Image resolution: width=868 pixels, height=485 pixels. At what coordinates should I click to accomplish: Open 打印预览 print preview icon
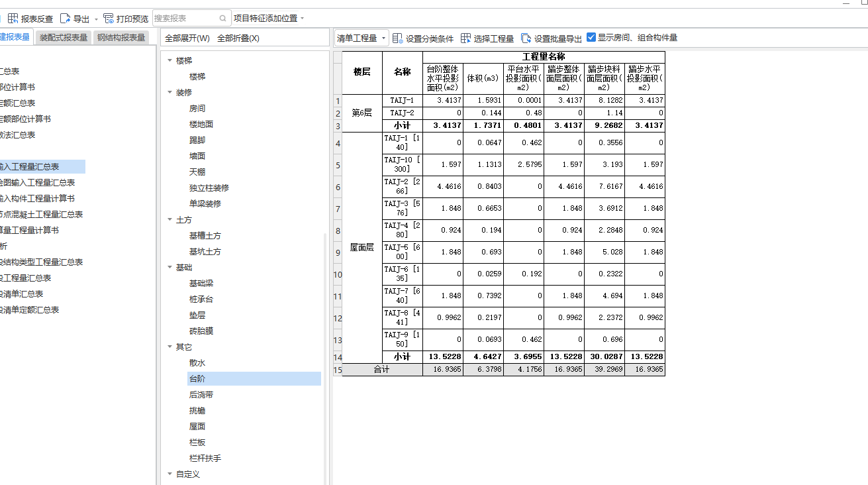(x=109, y=19)
